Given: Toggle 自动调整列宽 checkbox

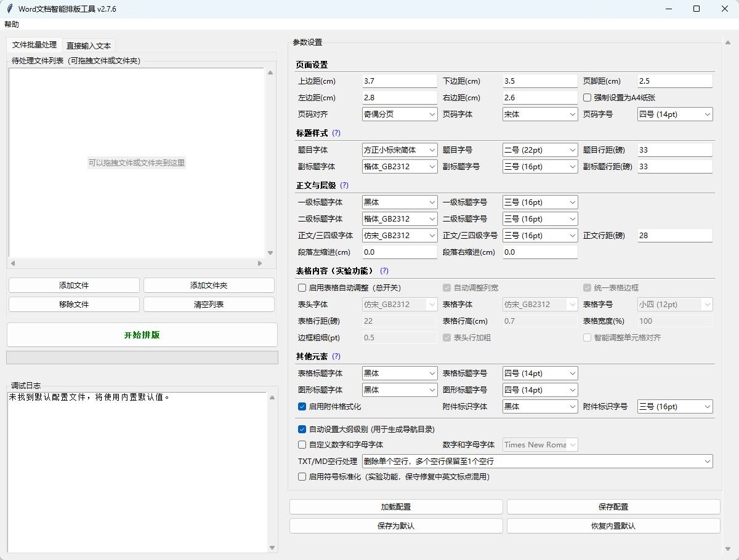Looking at the screenshot, I should point(471,287).
